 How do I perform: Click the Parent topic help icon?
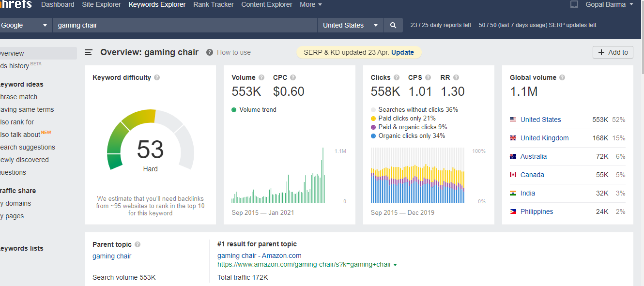[x=138, y=244]
